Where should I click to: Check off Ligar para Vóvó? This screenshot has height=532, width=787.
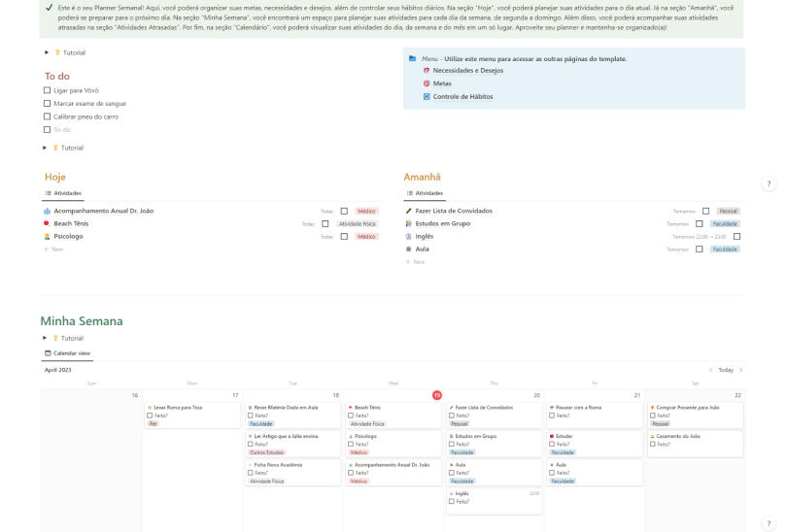(x=47, y=90)
